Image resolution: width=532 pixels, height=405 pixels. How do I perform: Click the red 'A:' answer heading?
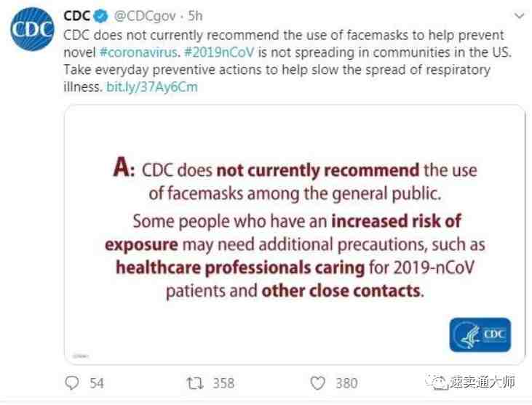tap(124, 167)
